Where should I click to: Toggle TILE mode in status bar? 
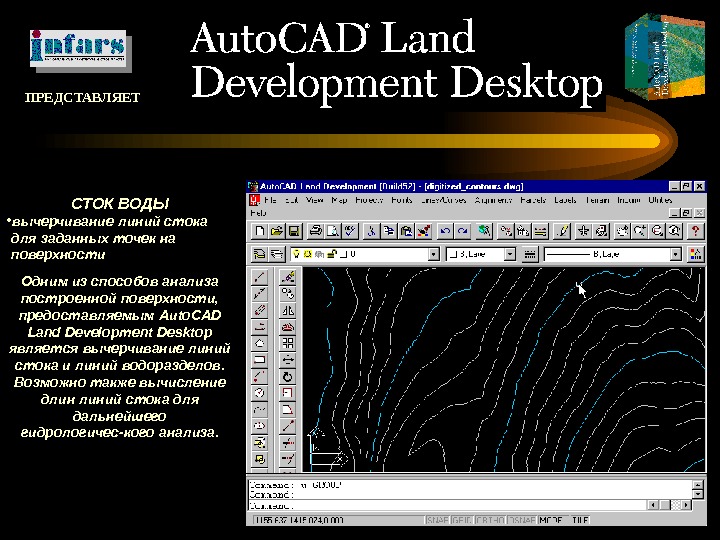pos(579,520)
